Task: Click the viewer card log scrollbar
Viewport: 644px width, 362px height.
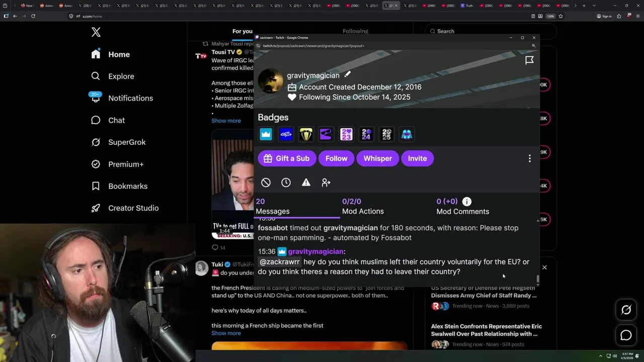Action: [x=538, y=279]
